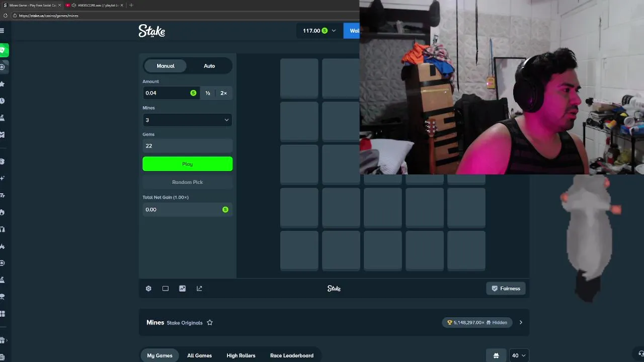
Task: Click the Gems field showing 22
Action: tap(187, 146)
